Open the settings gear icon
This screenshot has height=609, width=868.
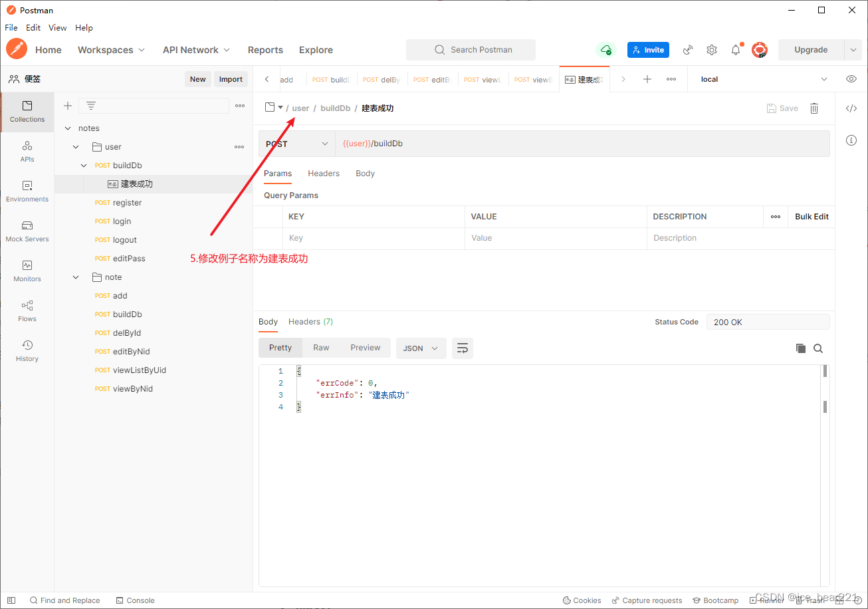click(712, 50)
